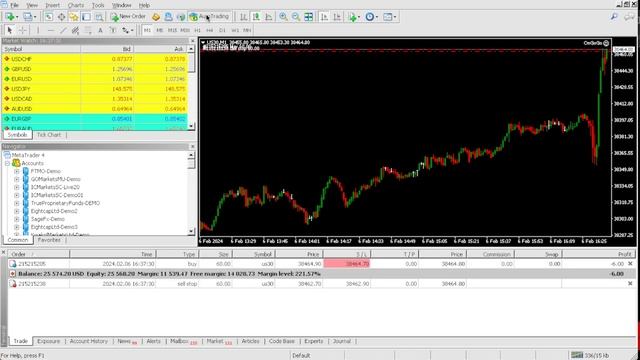This screenshot has width=640, height=360.
Task: Delete the sell stop order 215215238
Action: point(630,284)
